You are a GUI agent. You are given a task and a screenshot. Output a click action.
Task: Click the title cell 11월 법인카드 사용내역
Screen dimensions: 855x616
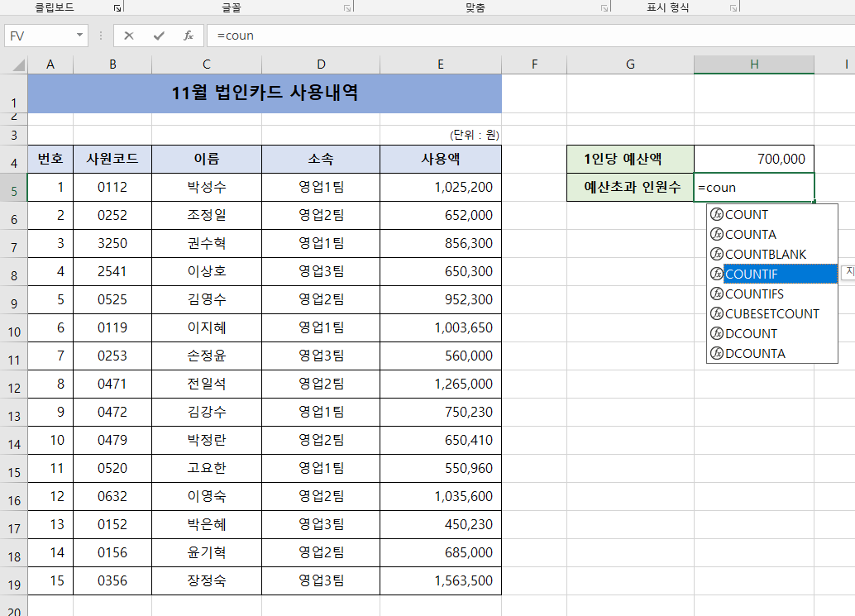coord(265,93)
